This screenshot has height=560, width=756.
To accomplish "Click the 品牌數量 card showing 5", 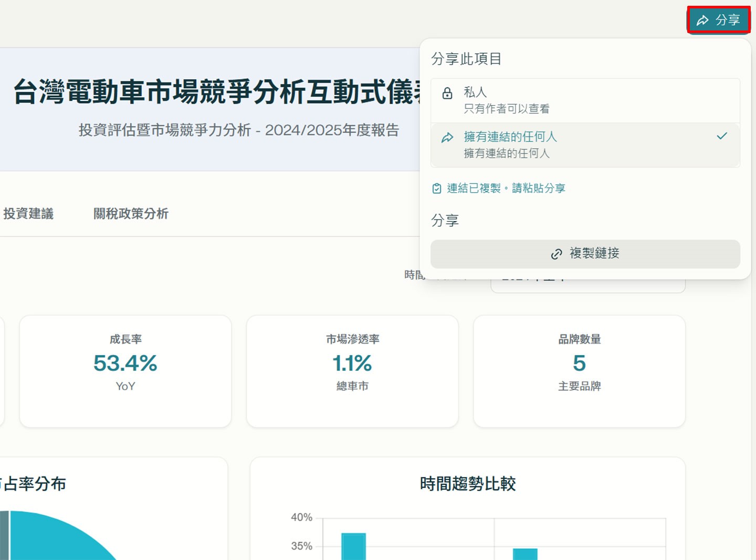I will [x=579, y=371].
